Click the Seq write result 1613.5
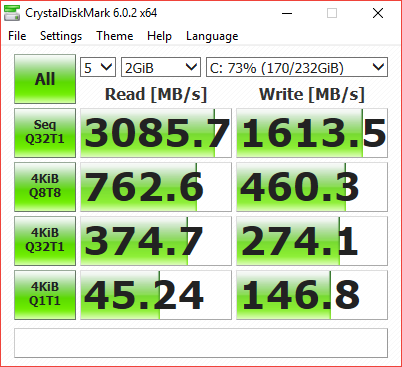The image size is (402, 367). [x=312, y=133]
